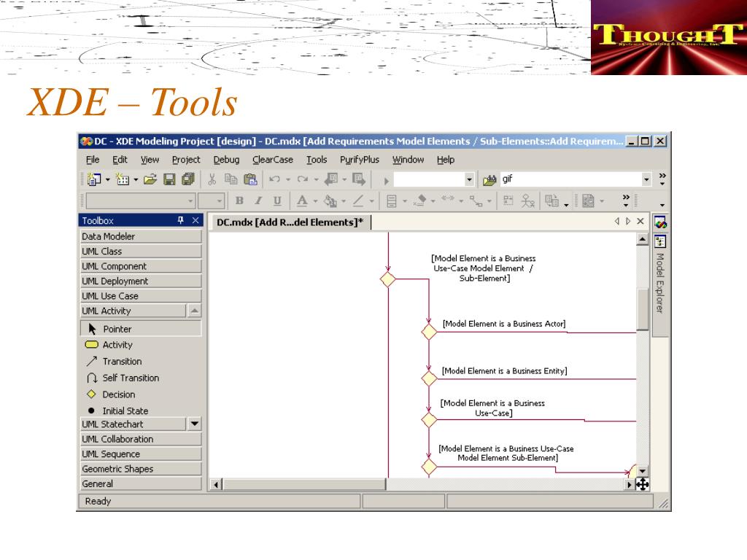This screenshot has height=560, width=747.
Task: Click the Navigate Backward icon
Action: (x=331, y=179)
